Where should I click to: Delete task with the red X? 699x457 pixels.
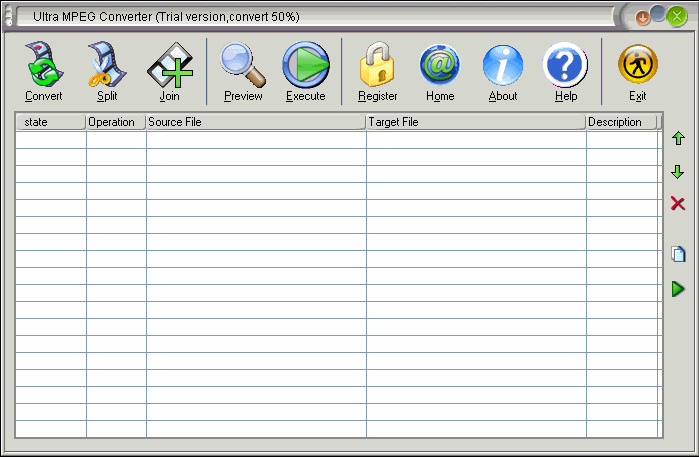[x=678, y=203]
